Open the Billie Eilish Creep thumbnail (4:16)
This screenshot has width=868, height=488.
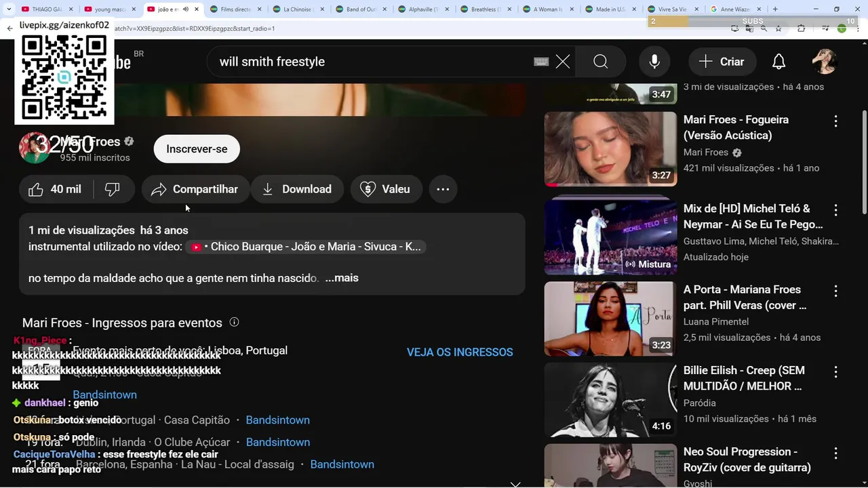click(x=610, y=400)
